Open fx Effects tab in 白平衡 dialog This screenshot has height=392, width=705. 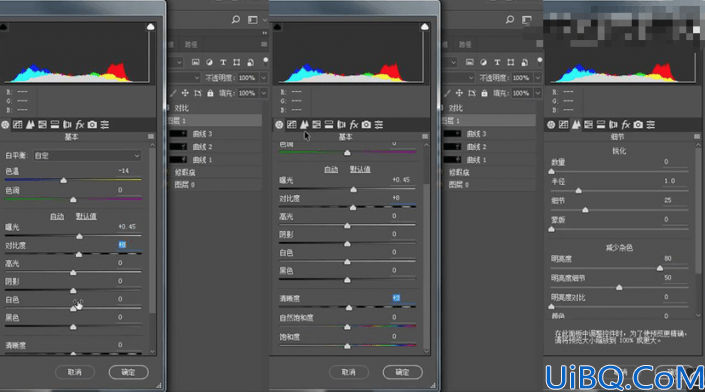coord(80,125)
